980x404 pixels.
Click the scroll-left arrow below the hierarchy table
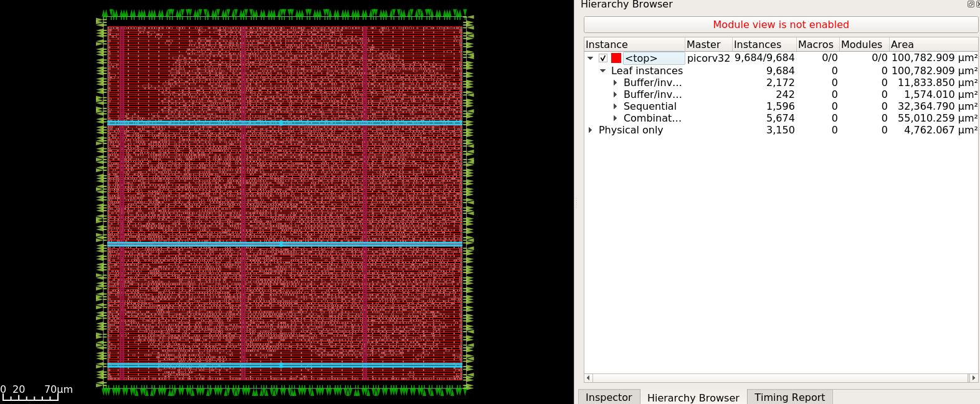point(588,378)
